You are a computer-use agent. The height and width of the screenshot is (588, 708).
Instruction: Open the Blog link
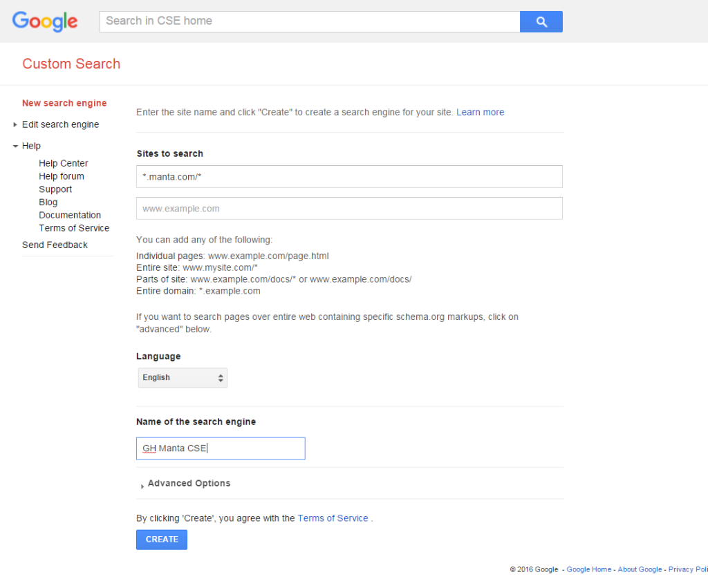[48, 202]
